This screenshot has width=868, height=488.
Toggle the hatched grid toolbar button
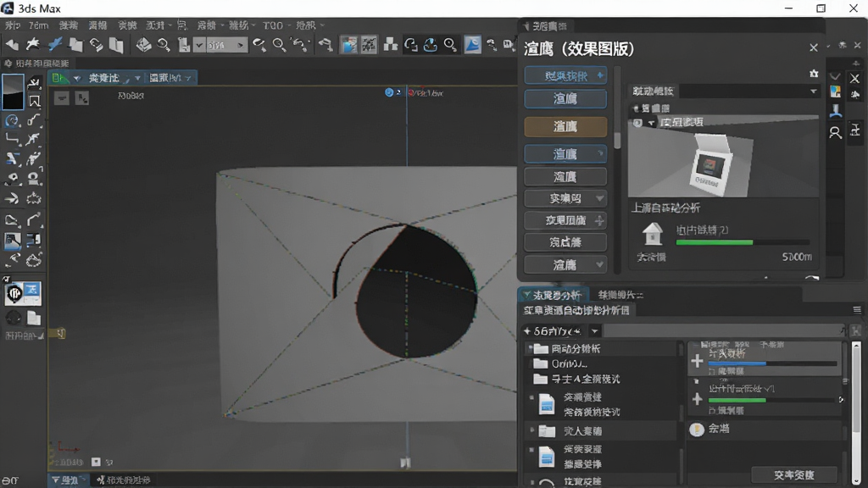369,45
